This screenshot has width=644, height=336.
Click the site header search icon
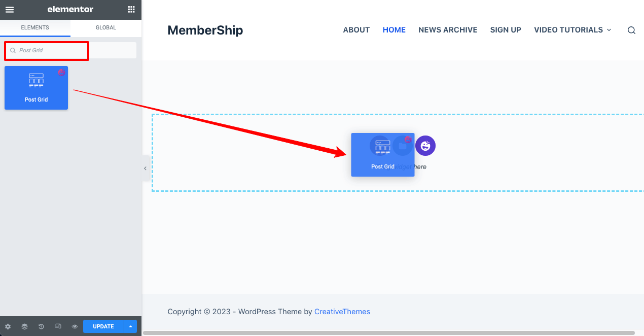pos(631,30)
